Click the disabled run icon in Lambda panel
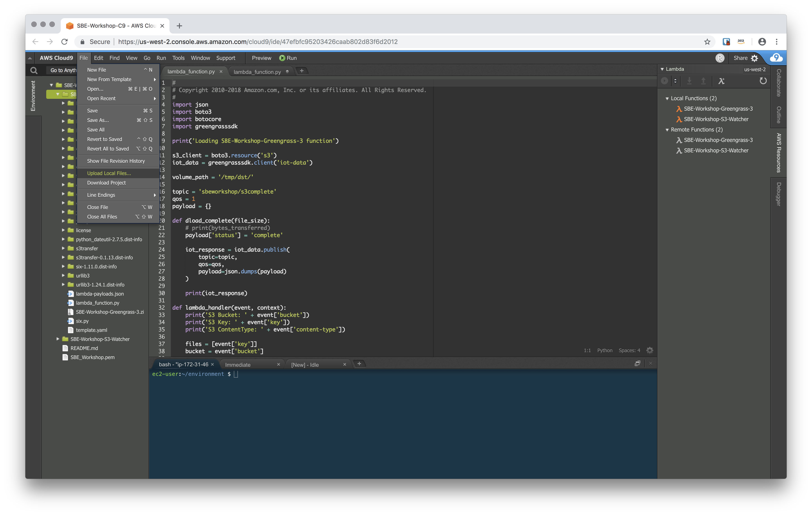812x515 pixels. pos(664,81)
